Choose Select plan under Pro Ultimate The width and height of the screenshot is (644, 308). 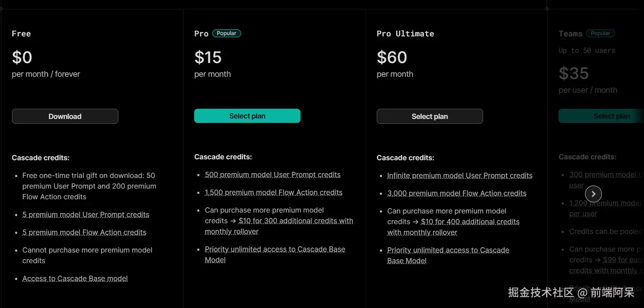429,116
